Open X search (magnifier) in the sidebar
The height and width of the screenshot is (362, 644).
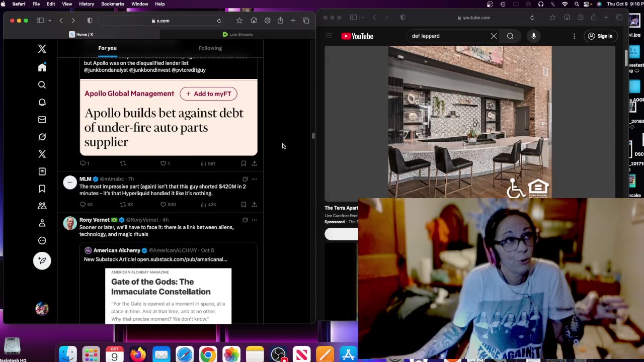42,85
